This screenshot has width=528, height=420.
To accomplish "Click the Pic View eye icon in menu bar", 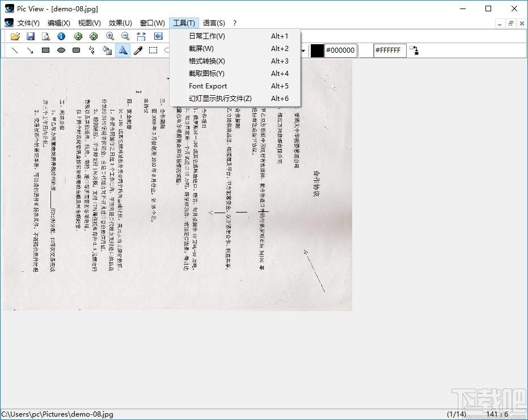I will click(x=9, y=23).
